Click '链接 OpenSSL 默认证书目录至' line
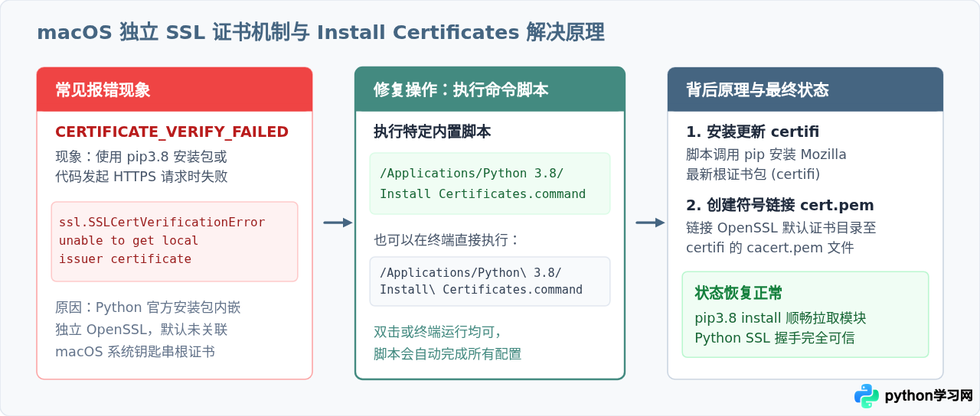Screen dimensions: 980x416 (x=782, y=228)
